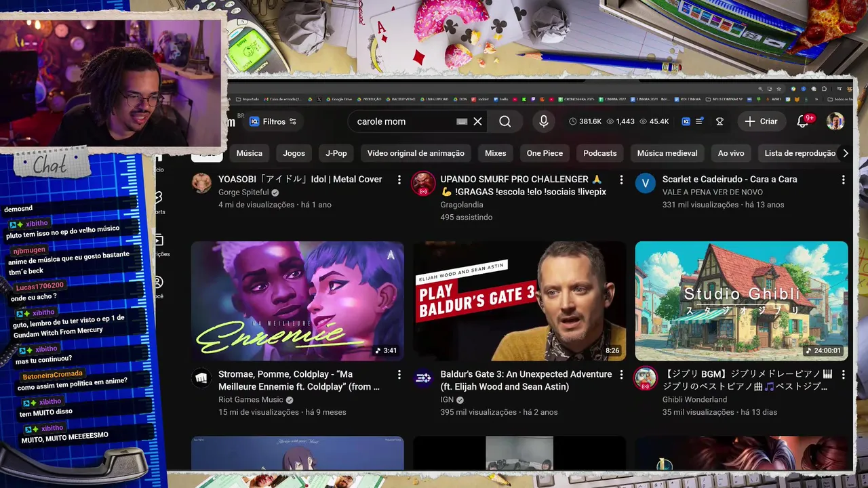Image resolution: width=868 pixels, height=488 pixels.
Task: Select the Jogos filter chip
Action: (x=294, y=153)
